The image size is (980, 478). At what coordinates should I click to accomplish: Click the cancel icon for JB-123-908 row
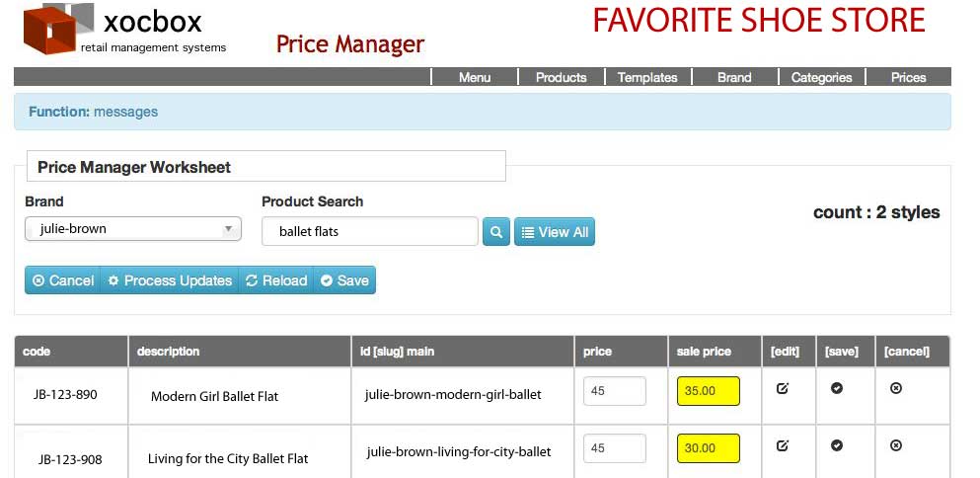(x=896, y=446)
